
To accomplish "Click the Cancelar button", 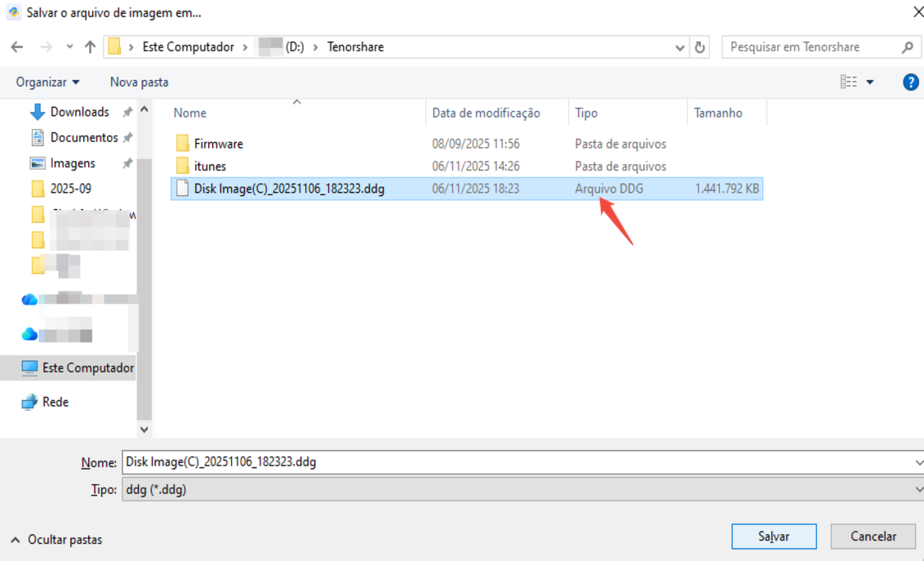I will (x=873, y=537).
